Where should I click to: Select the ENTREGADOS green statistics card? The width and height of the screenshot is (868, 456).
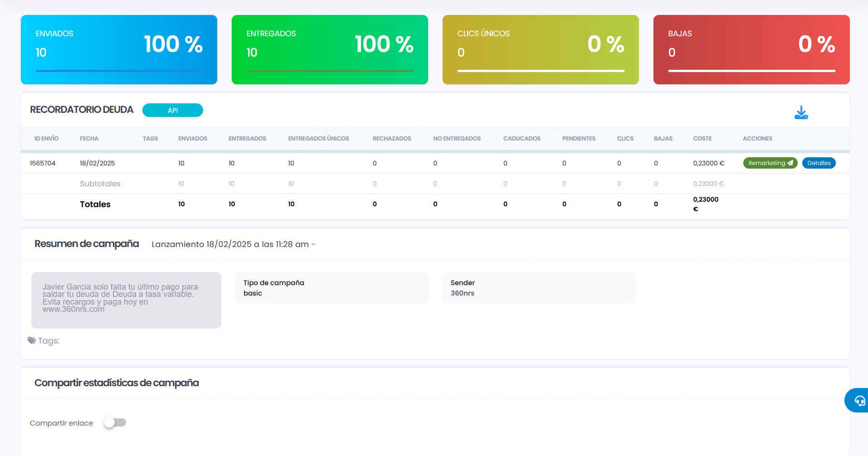point(330,49)
